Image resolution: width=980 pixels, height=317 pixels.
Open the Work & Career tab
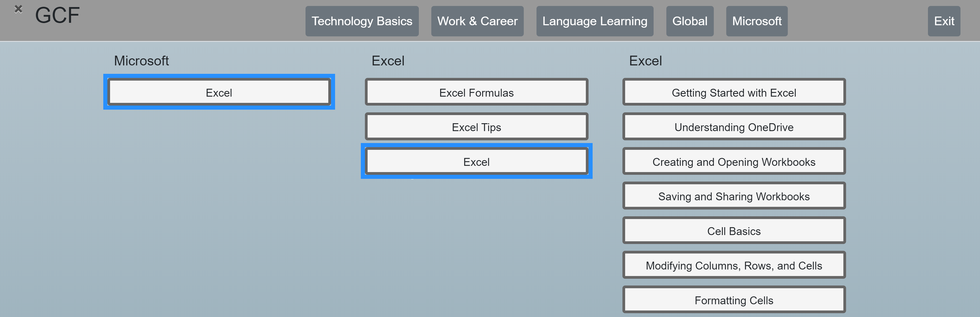(477, 21)
